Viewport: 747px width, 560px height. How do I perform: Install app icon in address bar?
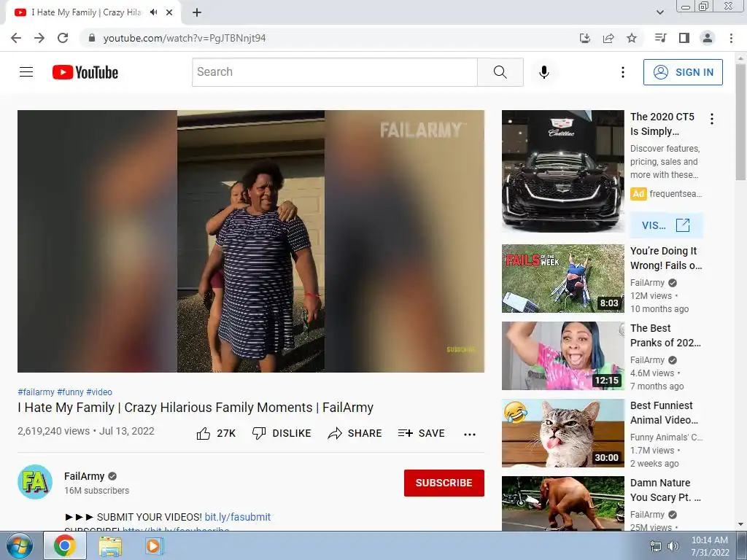click(584, 38)
